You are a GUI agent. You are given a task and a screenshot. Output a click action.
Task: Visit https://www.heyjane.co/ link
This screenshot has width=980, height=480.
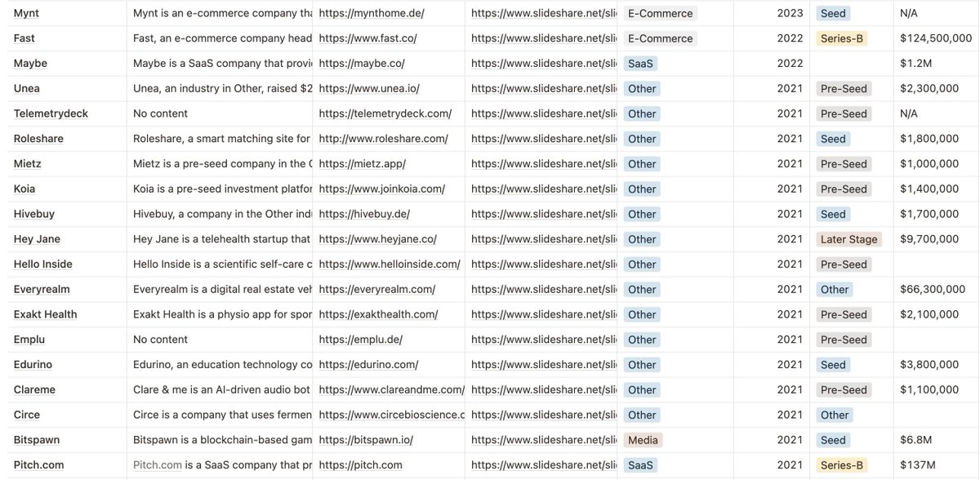(x=378, y=239)
